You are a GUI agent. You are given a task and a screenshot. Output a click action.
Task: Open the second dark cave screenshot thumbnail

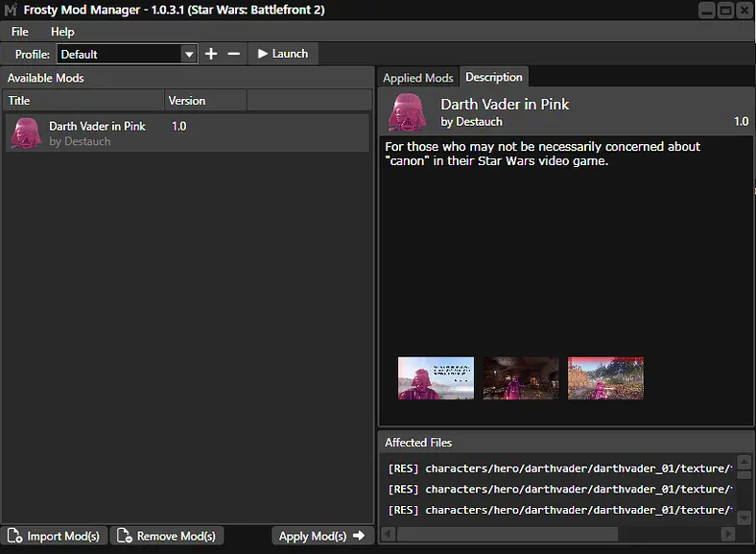pyautogui.click(x=521, y=378)
